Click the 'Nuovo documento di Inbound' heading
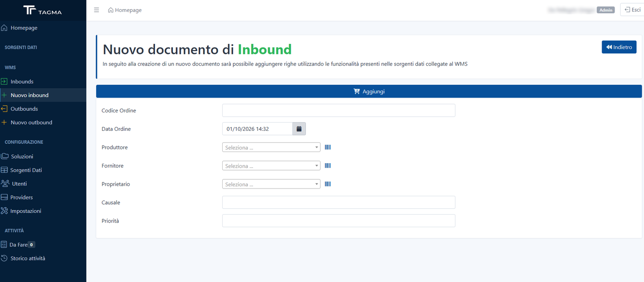 pos(197,49)
